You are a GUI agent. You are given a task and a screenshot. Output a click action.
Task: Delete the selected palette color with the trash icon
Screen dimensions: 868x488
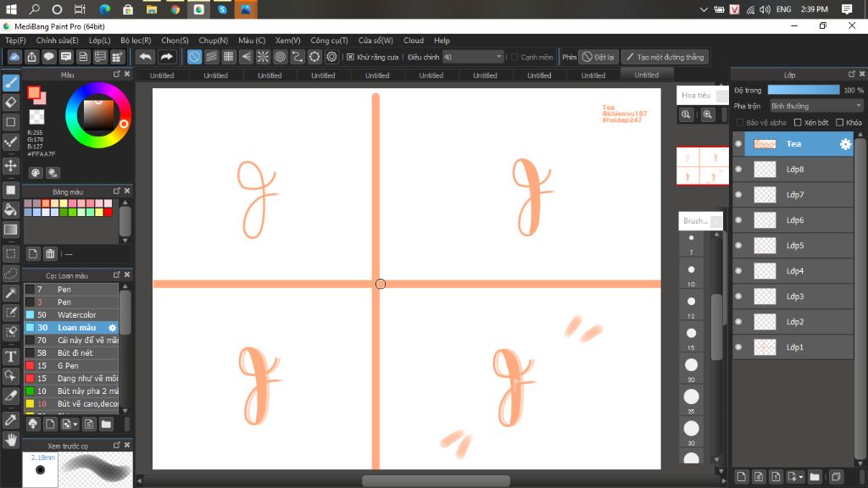pos(50,254)
